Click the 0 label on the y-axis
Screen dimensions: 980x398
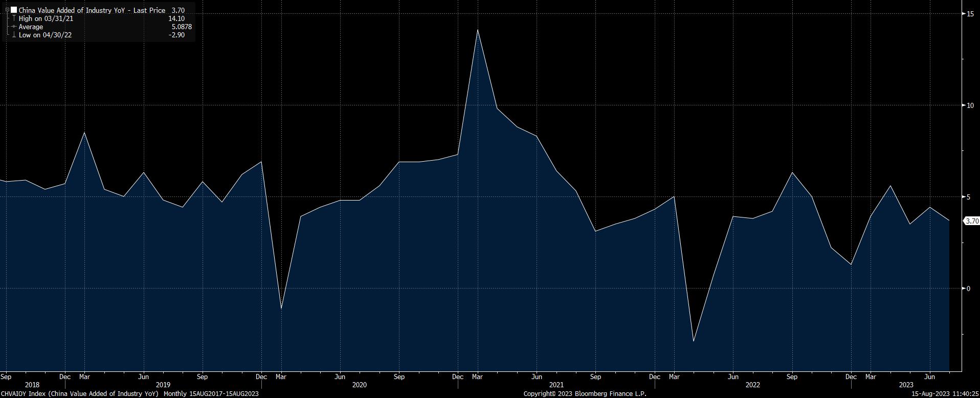(968, 289)
